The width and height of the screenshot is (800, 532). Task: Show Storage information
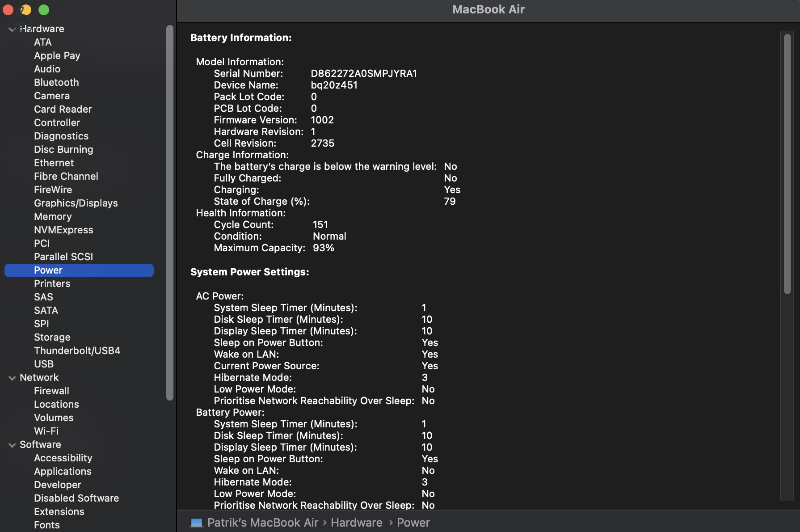click(x=52, y=337)
